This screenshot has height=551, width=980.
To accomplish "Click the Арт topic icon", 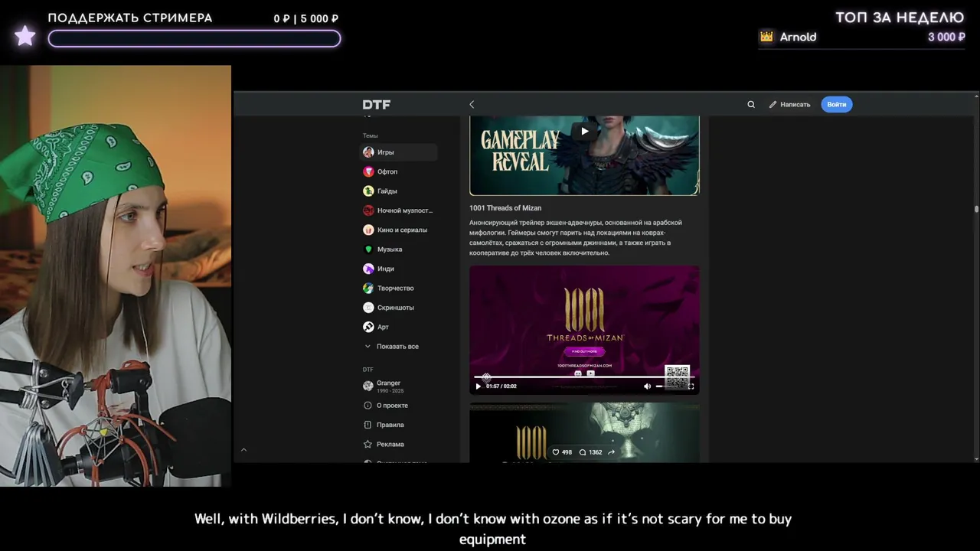I will [x=368, y=327].
